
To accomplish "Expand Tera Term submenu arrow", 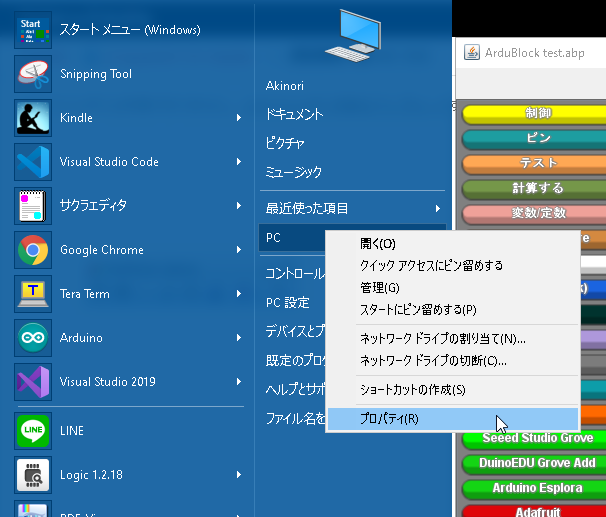I will tap(239, 294).
